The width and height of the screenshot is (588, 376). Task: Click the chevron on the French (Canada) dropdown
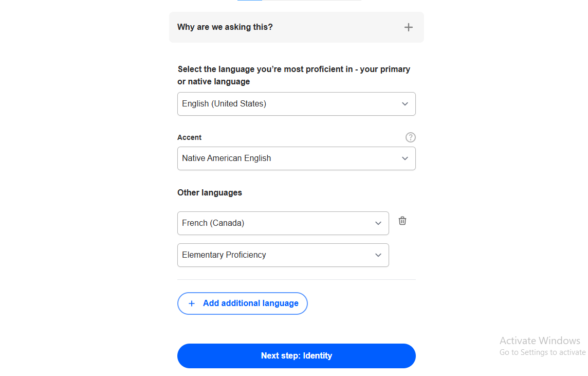(378, 223)
